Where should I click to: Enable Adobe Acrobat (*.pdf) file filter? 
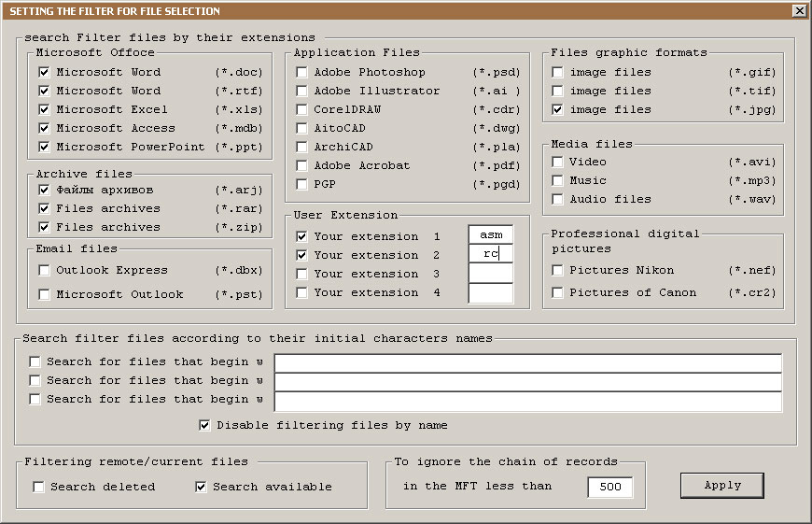pos(301,165)
